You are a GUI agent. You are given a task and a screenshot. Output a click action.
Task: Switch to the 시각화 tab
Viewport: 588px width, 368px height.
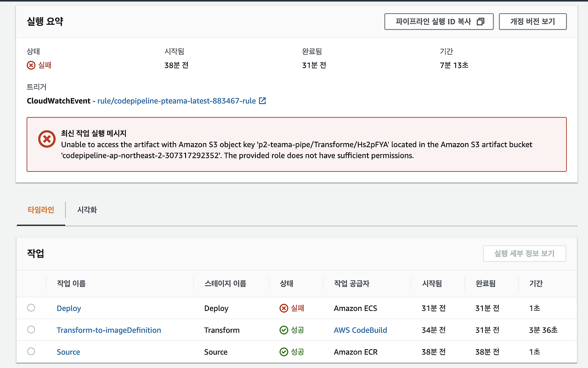click(87, 209)
